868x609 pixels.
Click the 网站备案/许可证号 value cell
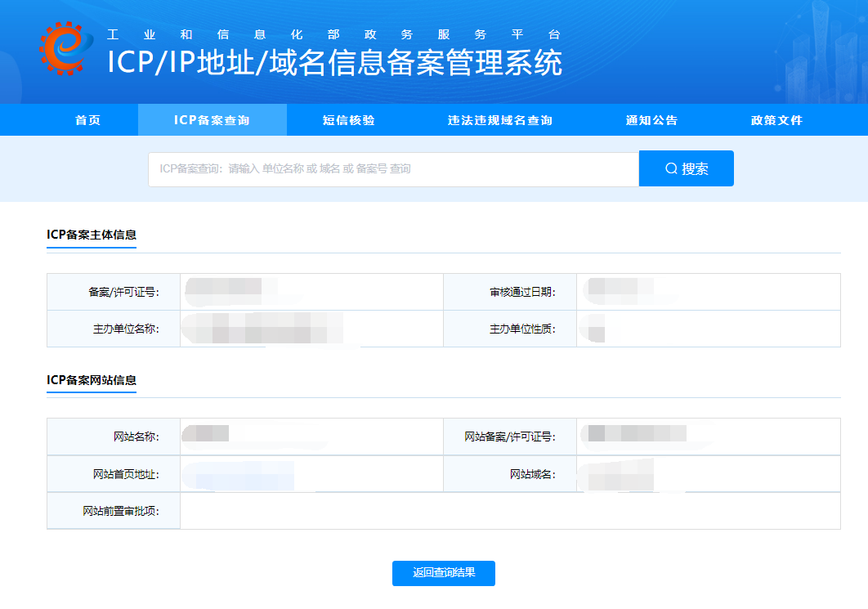[709, 437]
